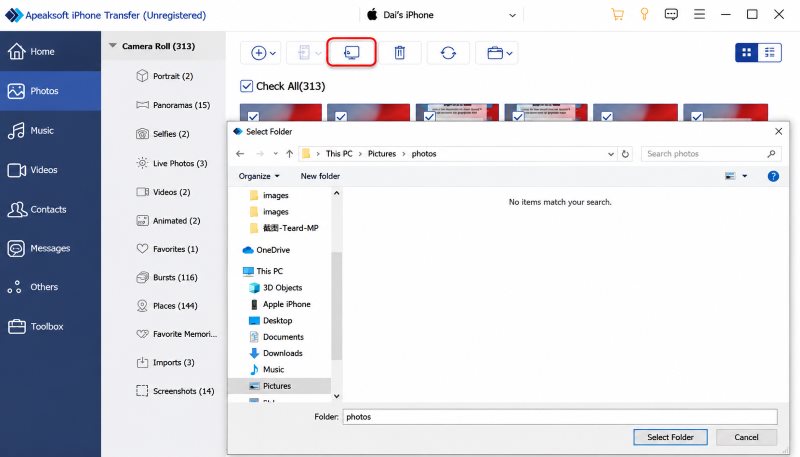Click the dialog Back arrow
Screen dimensions: 800x457
tap(240, 154)
